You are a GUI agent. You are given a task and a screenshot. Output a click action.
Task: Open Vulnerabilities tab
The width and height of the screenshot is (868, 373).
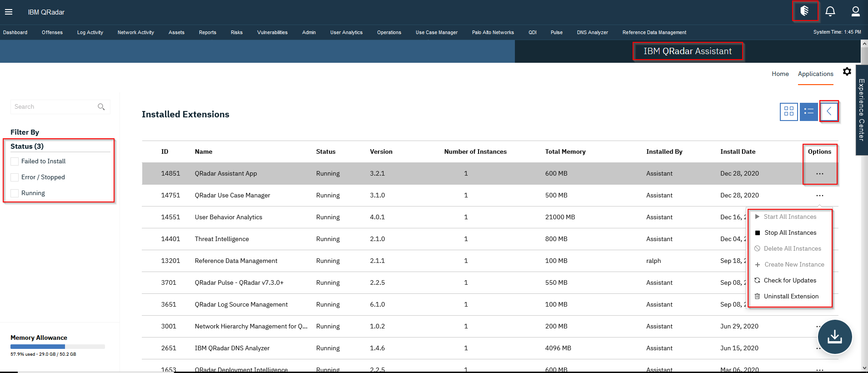[x=272, y=32]
